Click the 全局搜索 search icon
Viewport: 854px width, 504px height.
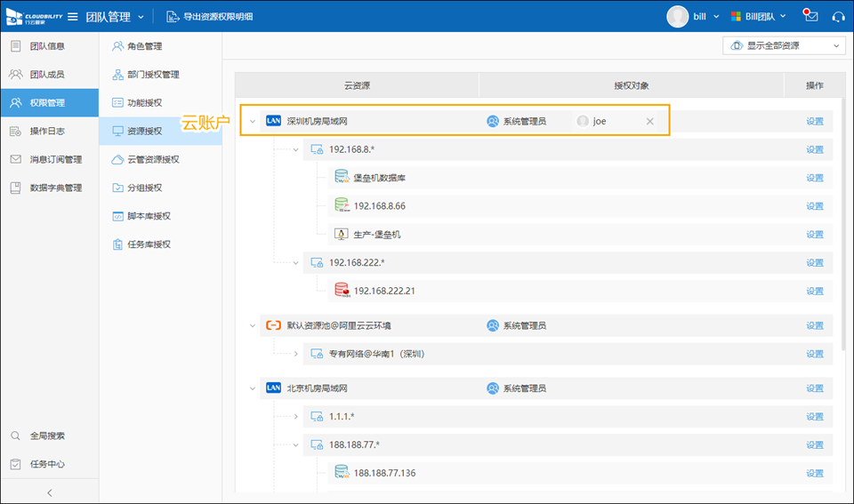(16, 436)
